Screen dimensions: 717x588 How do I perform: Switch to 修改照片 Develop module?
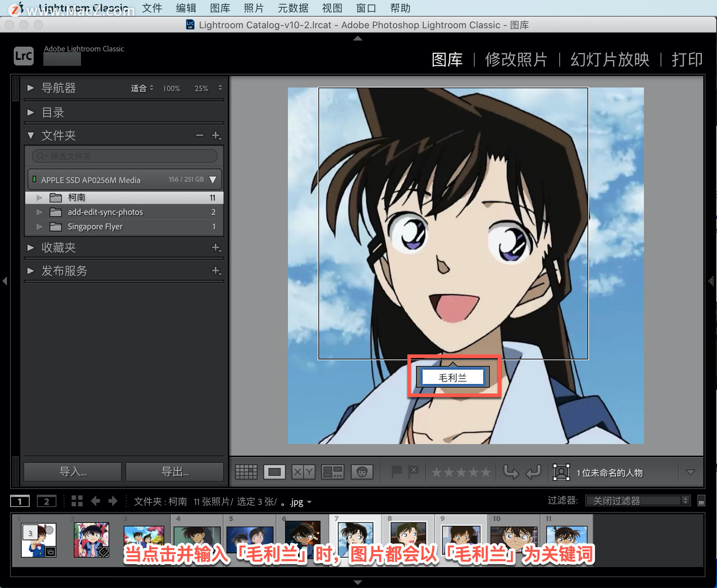(516, 59)
